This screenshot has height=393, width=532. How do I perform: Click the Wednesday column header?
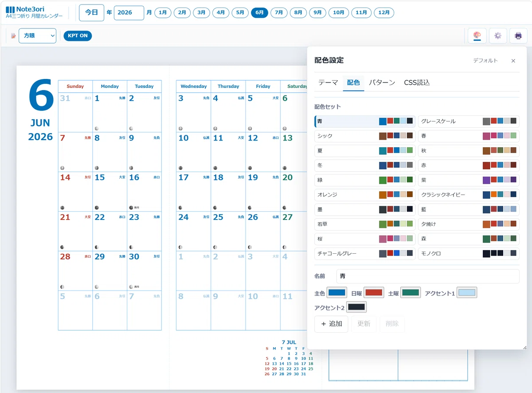click(x=194, y=86)
